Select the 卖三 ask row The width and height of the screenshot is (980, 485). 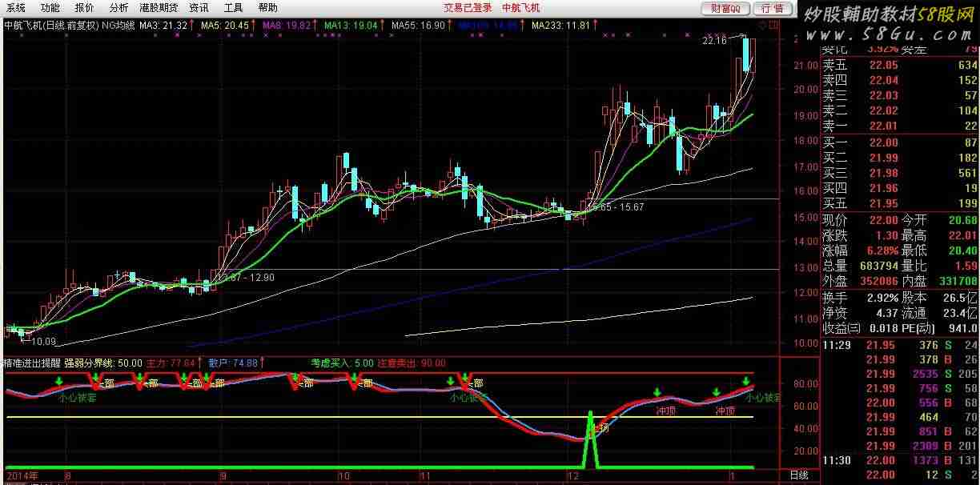900,95
